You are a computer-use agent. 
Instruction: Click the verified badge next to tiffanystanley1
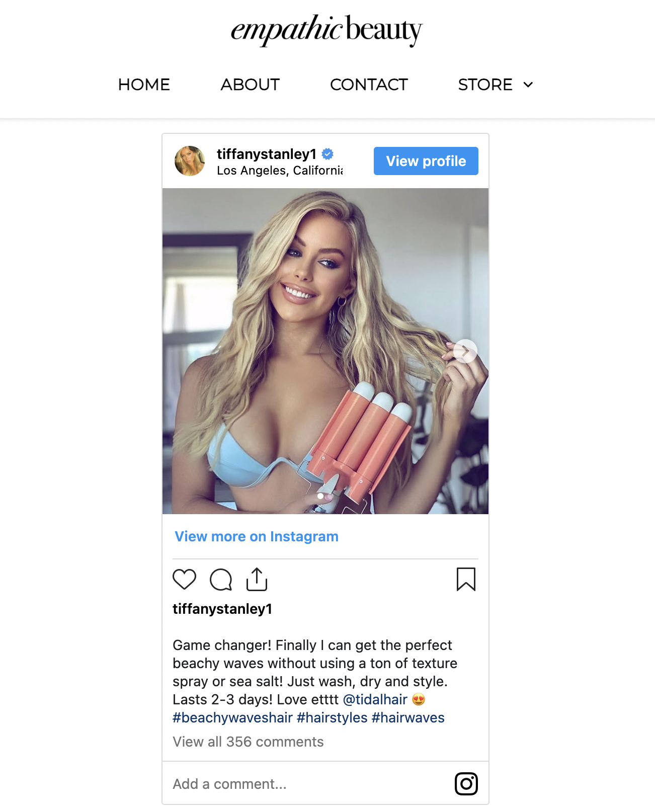[x=327, y=154]
